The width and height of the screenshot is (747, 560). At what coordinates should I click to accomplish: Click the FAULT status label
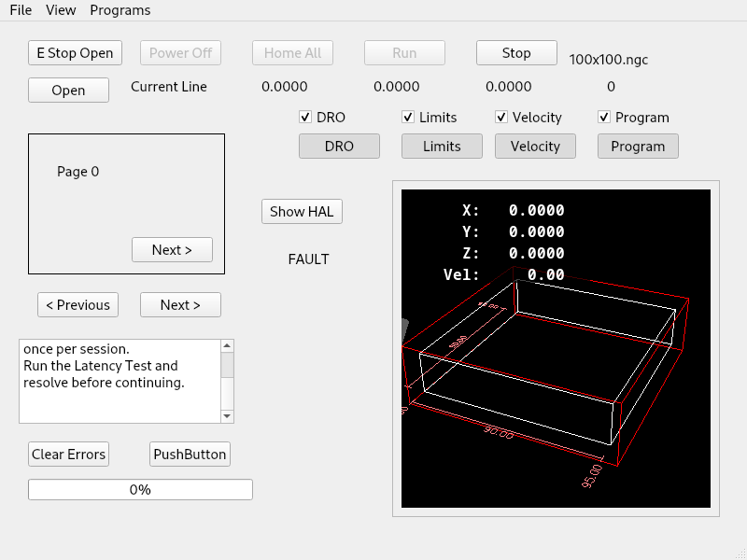308,259
